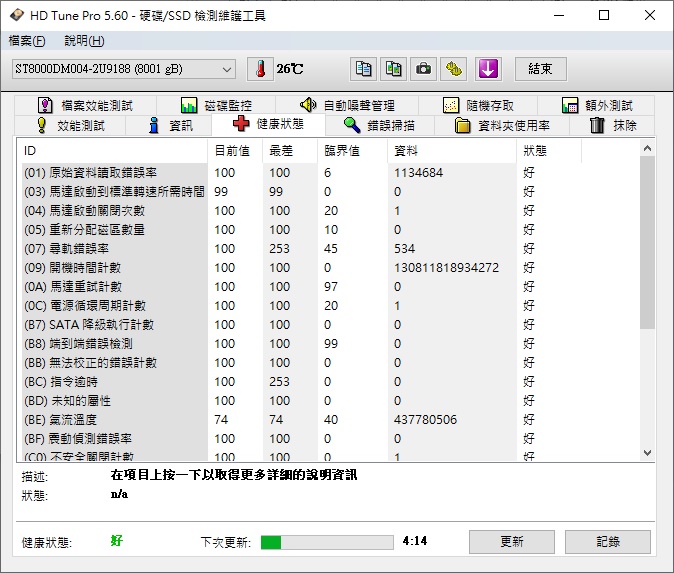Open the drive selection dropdown ST8000DM004

point(124,69)
